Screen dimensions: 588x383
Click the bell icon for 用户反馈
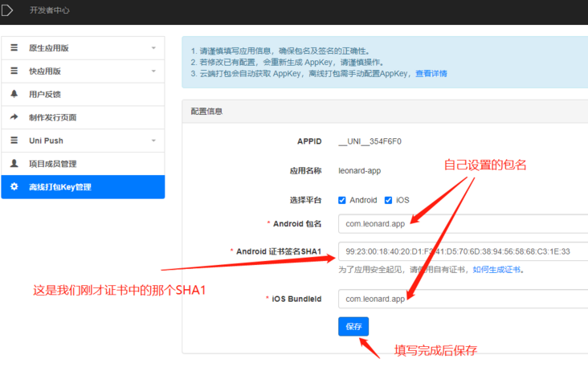tap(14, 94)
